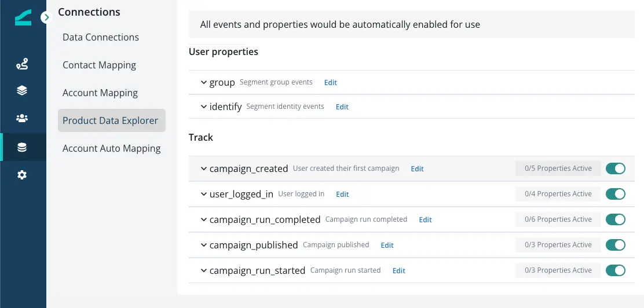Toggle the campaign_published event switch
The image size is (644, 308).
[615, 245]
